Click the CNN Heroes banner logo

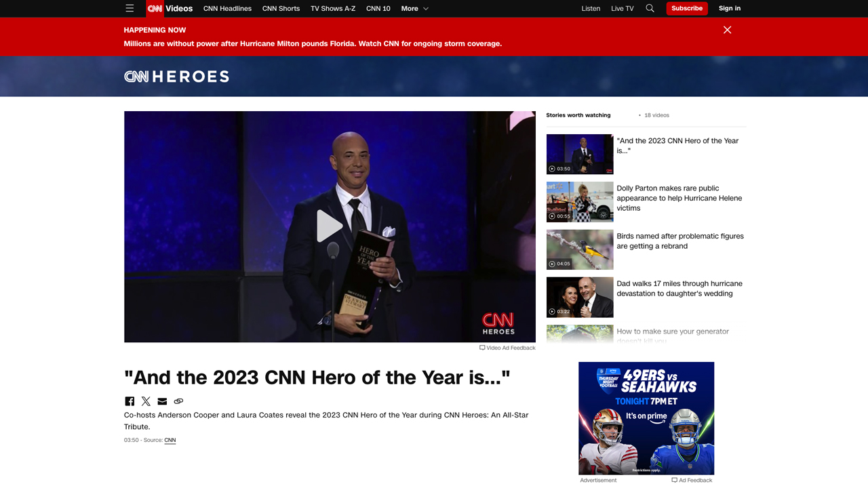[176, 77]
